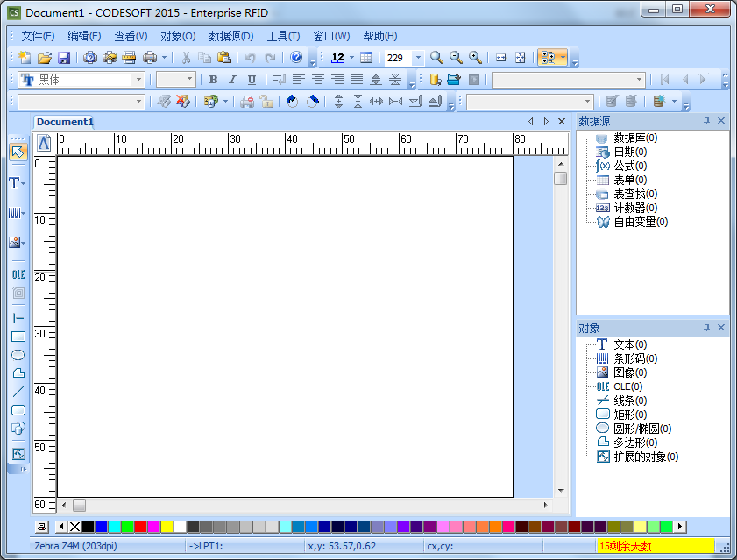Select the Rounded rectangle tool
This screenshot has width=737, height=560.
18,410
